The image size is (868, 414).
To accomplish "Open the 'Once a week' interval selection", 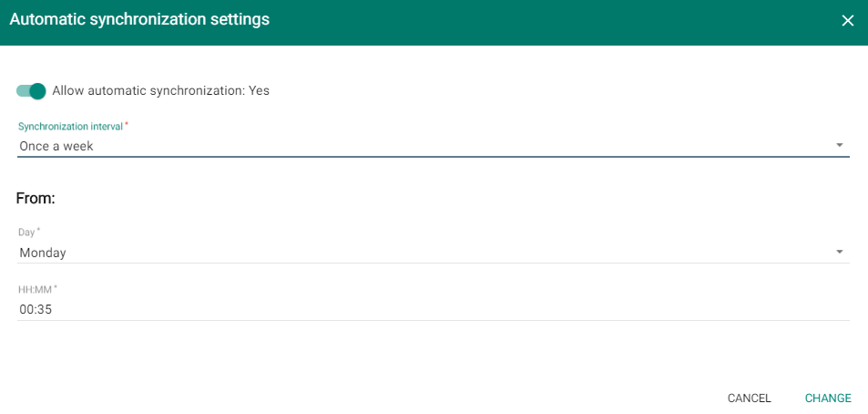I will coord(364,146).
